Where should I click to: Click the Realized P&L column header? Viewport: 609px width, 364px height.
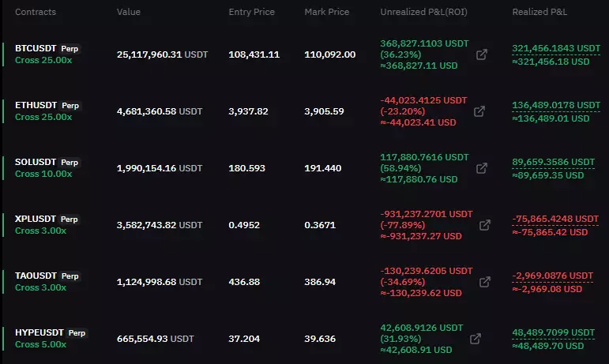[x=540, y=13]
